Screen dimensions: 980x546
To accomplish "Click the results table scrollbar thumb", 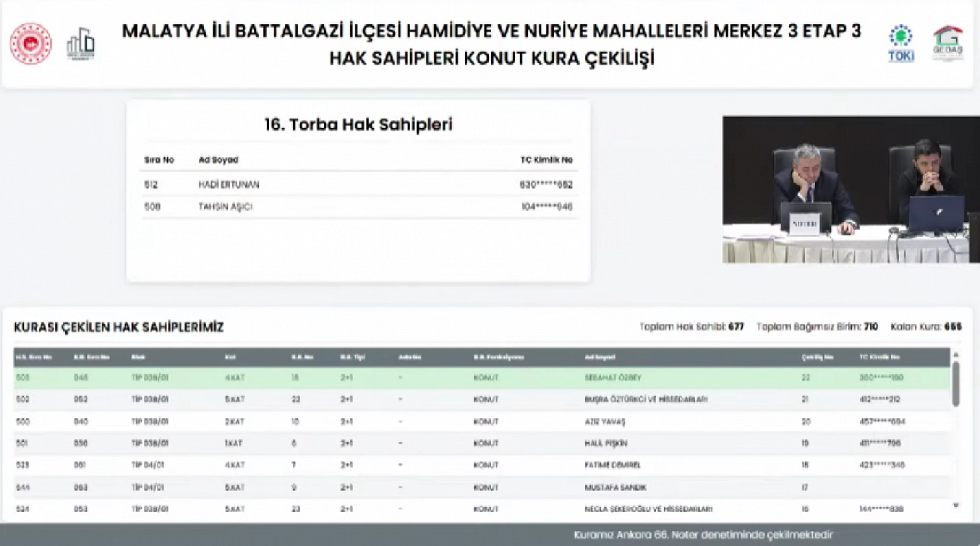I will tap(956, 383).
